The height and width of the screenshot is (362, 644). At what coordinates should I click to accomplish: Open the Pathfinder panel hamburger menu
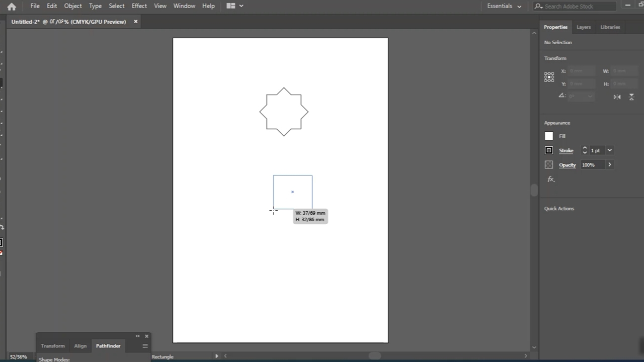tap(145, 346)
